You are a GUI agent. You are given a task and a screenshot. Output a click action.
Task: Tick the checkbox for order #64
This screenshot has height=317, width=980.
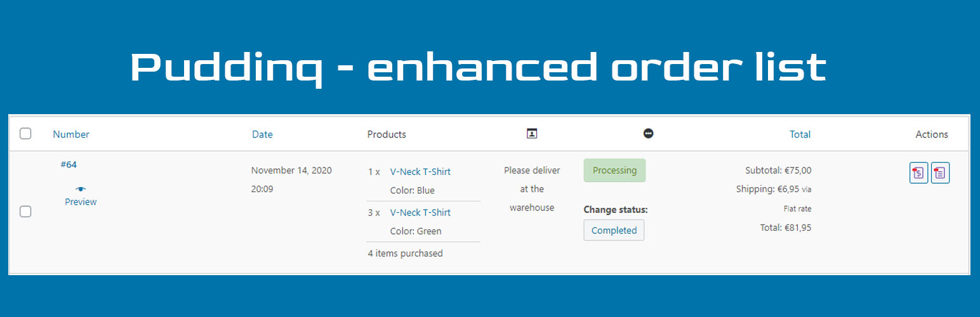[25, 211]
